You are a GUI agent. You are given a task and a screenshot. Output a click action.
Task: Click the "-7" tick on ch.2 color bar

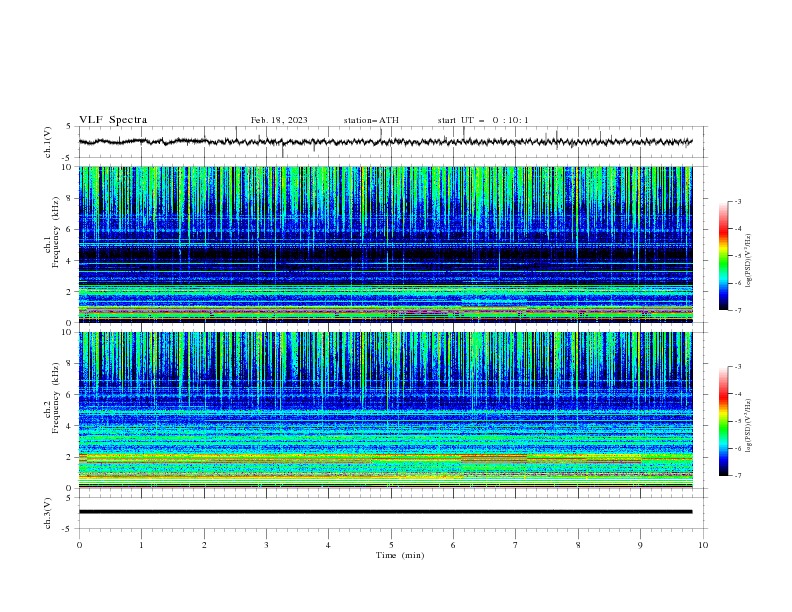(737, 476)
